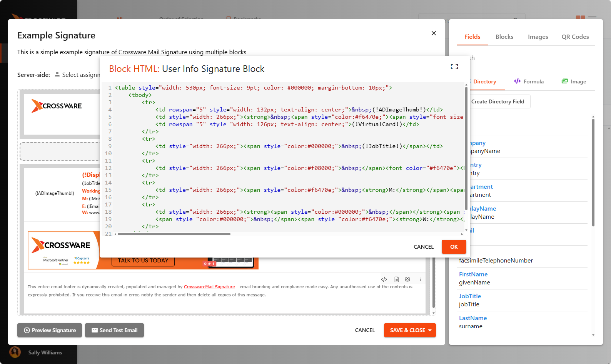Cancel the Block HTML dialog
This screenshot has width=611, height=364.
point(423,247)
